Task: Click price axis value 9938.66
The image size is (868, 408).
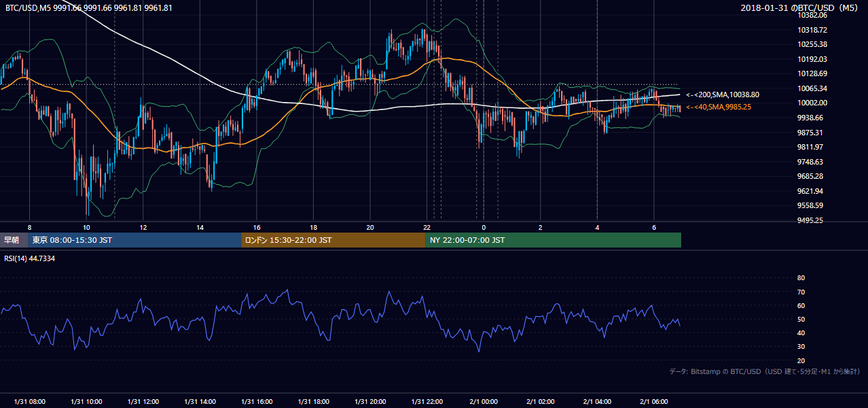Action: tap(810, 118)
